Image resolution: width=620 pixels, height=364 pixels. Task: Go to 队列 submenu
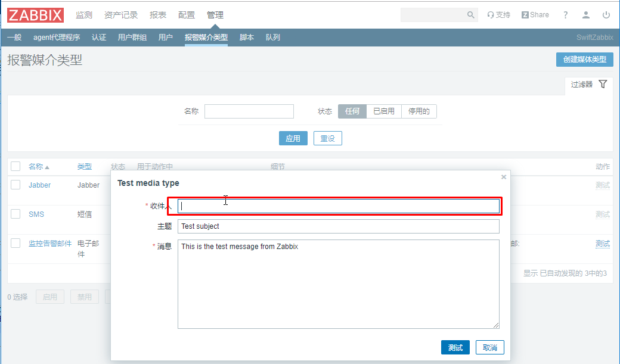(273, 37)
